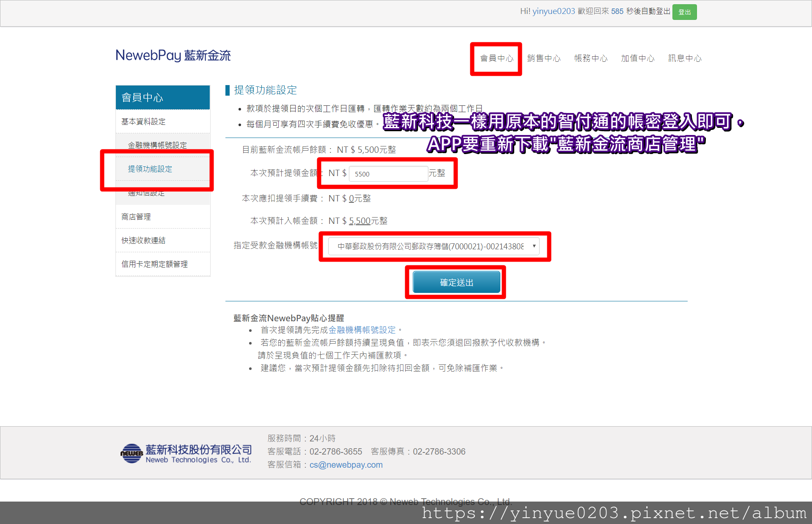This screenshot has width=812, height=524.
Task: Follow the 金融機構帳號設定 link in the reminder
Action: pos(362,330)
